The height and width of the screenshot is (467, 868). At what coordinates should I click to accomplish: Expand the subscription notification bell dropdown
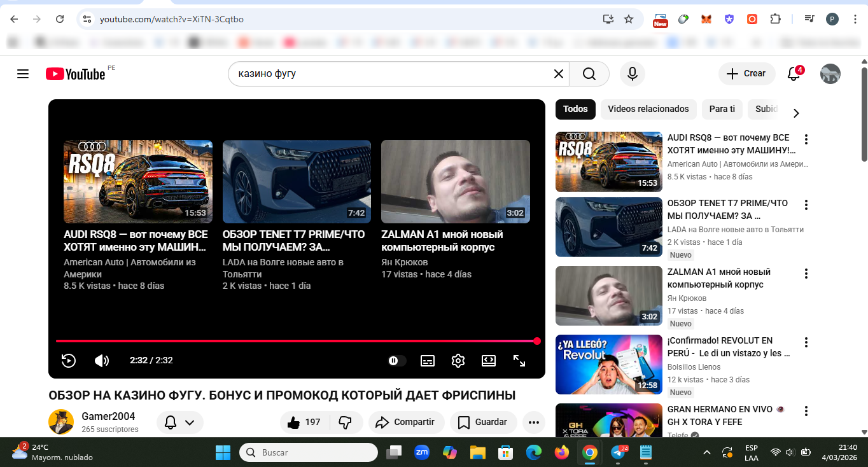pos(180,422)
